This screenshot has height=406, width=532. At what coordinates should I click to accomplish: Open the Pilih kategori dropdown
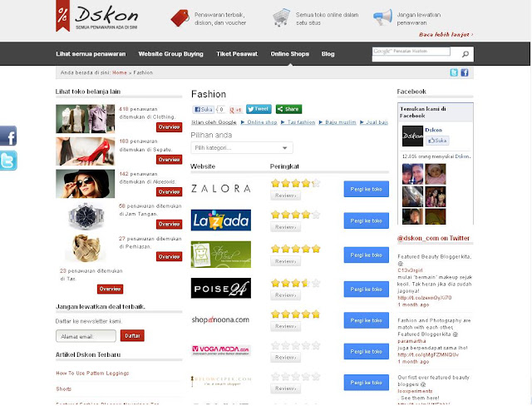(x=242, y=148)
